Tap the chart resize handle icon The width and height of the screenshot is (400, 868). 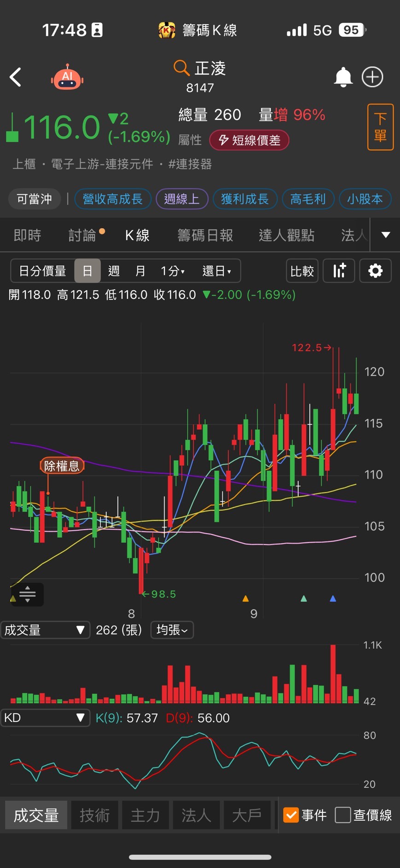(x=27, y=594)
